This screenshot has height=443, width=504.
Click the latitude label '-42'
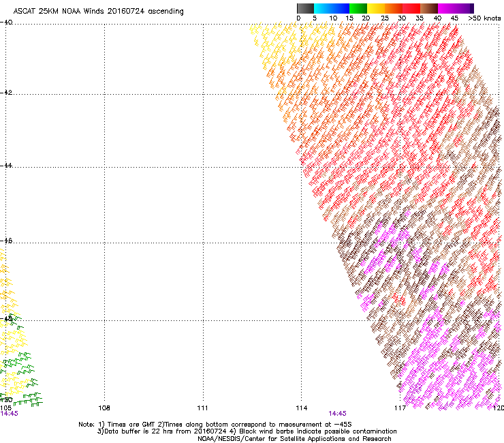tap(6, 92)
